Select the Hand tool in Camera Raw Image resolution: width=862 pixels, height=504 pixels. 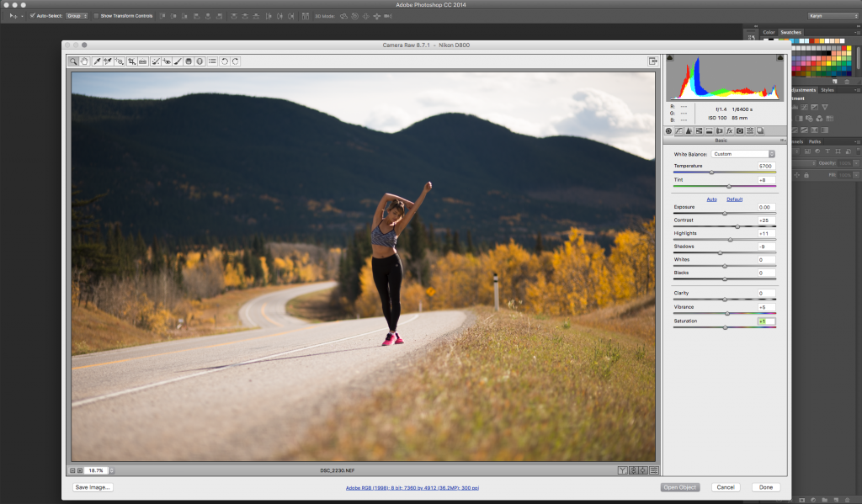pyautogui.click(x=84, y=61)
